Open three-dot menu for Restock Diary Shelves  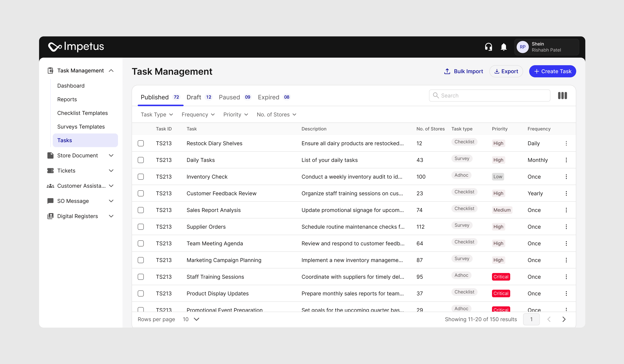[x=566, y=143]
